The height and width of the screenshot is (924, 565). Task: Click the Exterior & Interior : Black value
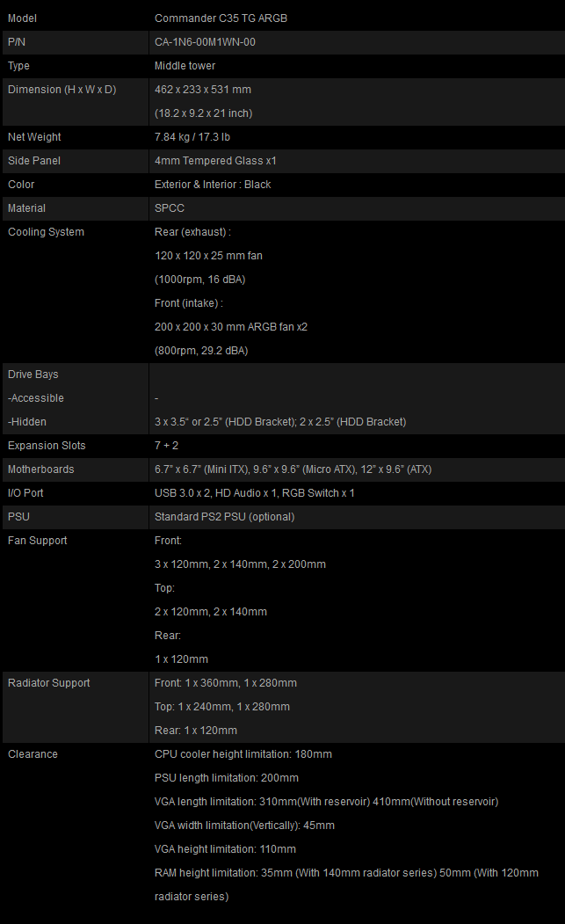coord(213,185)
